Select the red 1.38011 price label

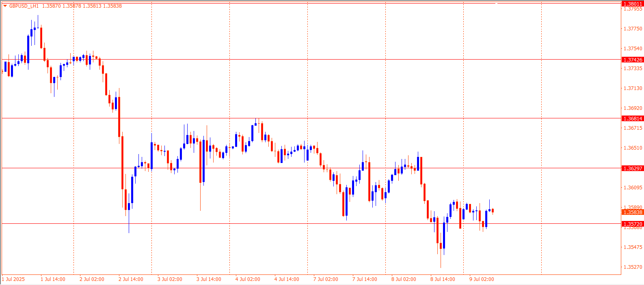pyautogui.click(x=633, y=4)
